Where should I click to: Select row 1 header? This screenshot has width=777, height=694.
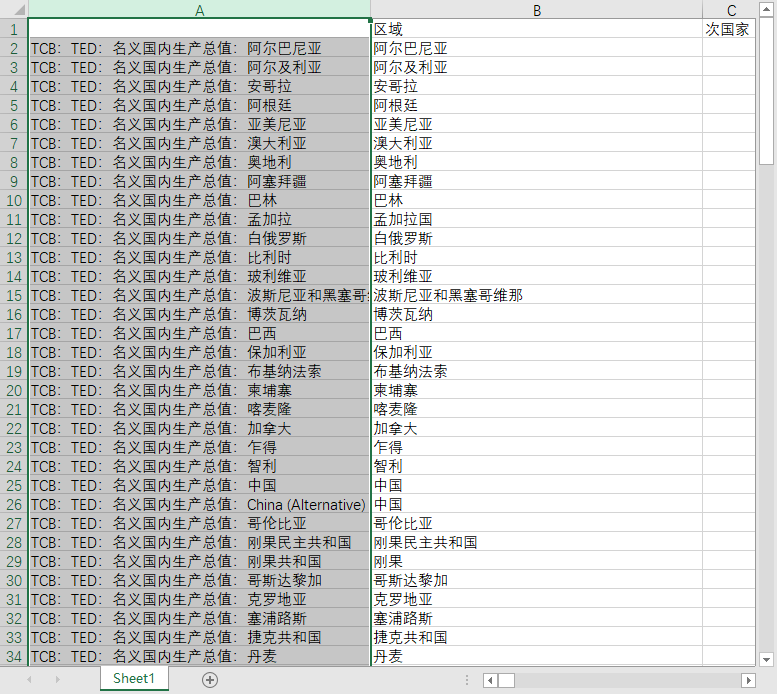14,29
